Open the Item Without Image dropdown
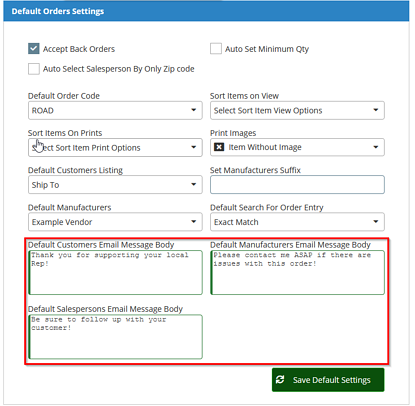The width and height of the screenshot is (415, 406). (297, 147)
